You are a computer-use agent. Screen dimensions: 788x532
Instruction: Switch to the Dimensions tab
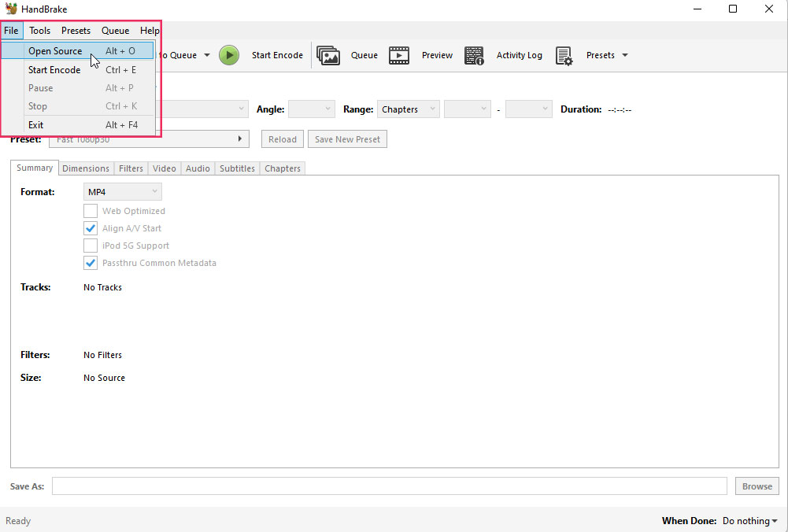(86, 168)
